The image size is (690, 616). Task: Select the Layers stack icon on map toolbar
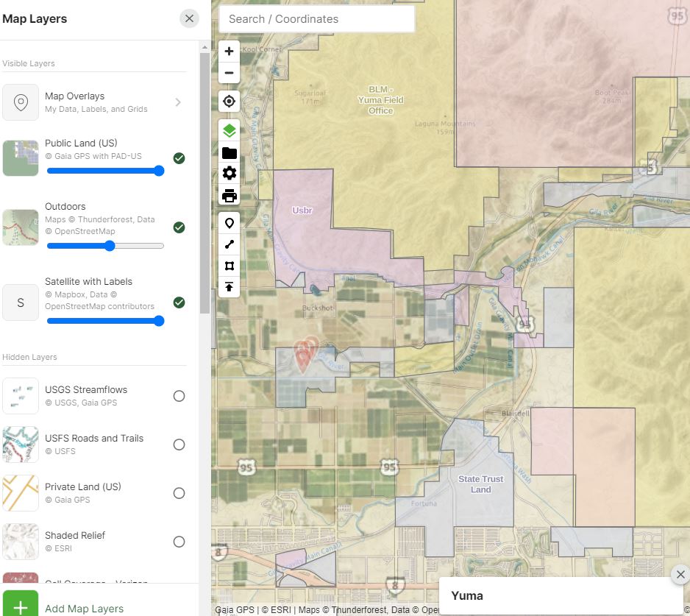228,130
